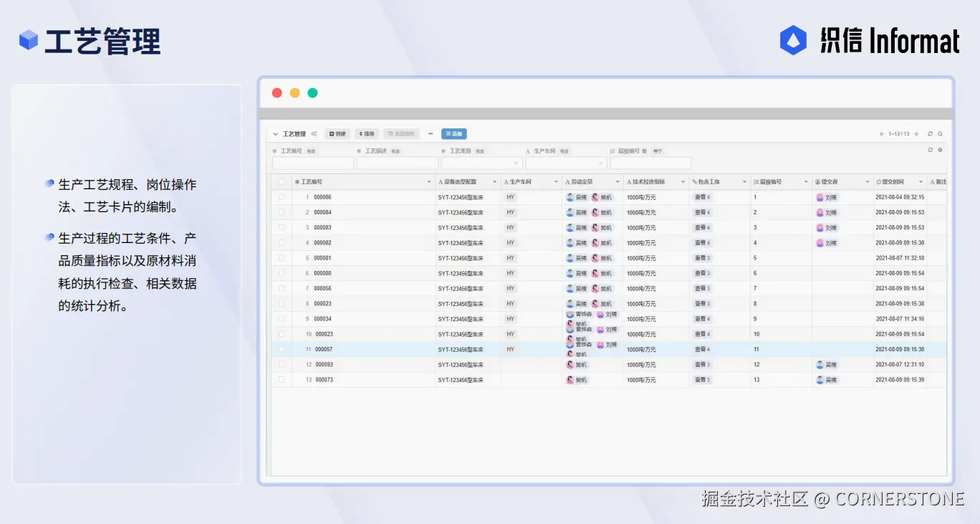Screen dimensions: 980x524
Task: Click 吴博 avatar in row 000093 提交者
Action: pos(820,365)
